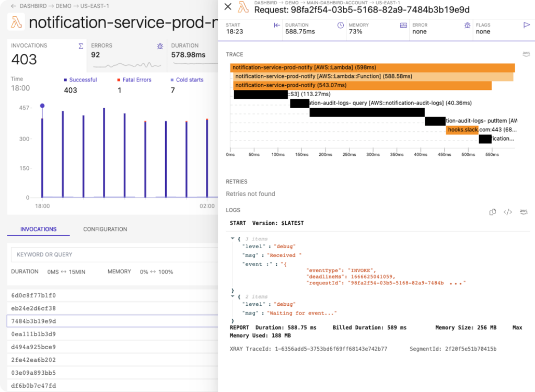Image resolution: width=535 pixels, height=392 pixels.
Task: Select invocation d494a925bce9
Action: (112, 347)
